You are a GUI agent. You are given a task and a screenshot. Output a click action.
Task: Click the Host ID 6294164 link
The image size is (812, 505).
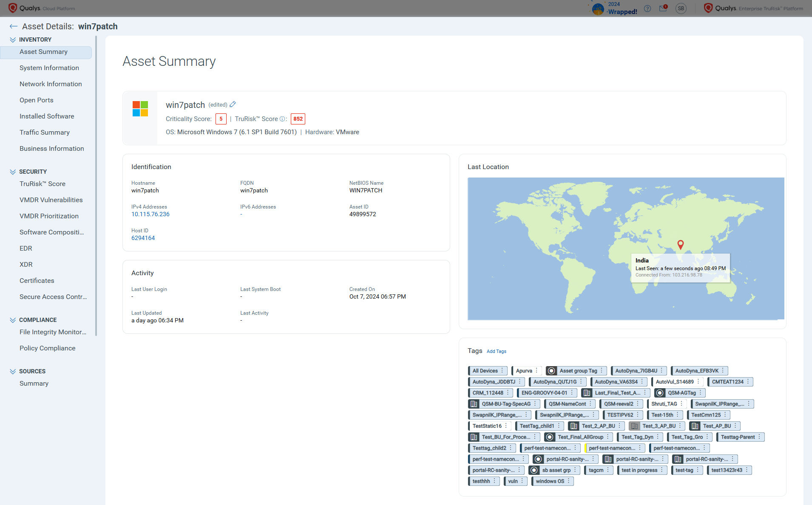143,238
